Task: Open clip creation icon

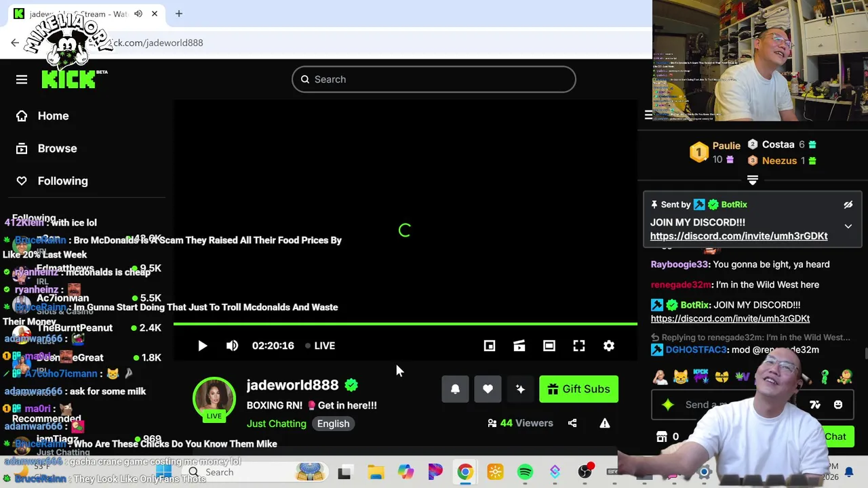Action: 519,346
